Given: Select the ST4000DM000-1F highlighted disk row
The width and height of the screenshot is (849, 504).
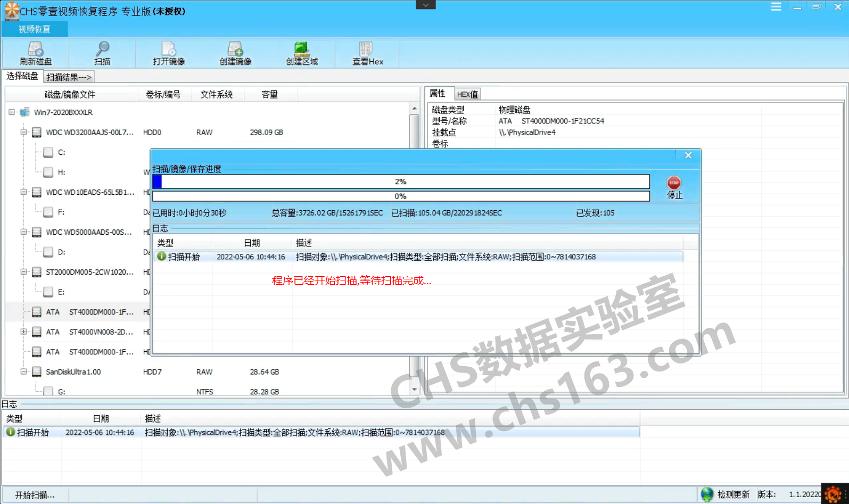Looking at the screenshot, I should tap(78, 312).
